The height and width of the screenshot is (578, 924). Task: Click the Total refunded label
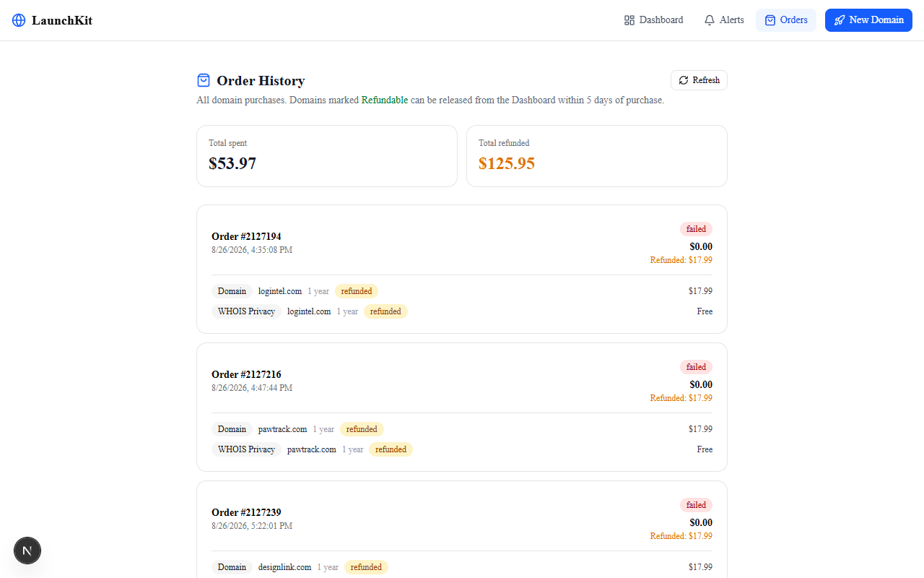(504, 143)
